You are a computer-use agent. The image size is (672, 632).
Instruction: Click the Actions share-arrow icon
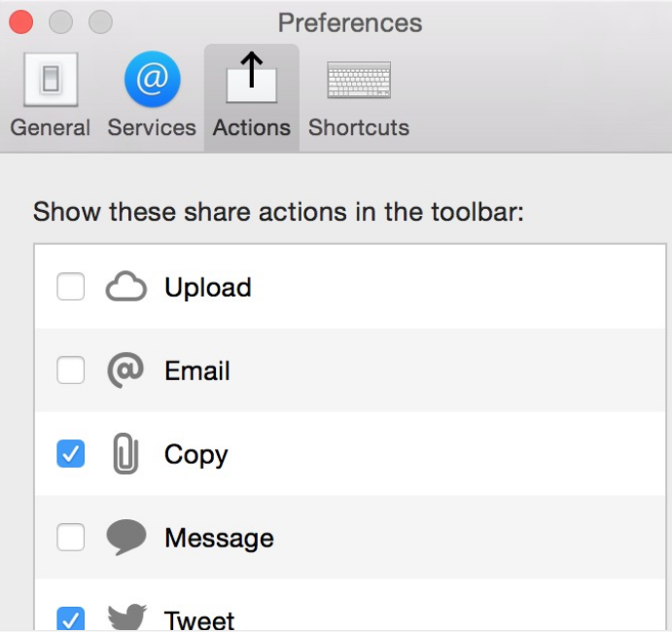click(252, 80)
